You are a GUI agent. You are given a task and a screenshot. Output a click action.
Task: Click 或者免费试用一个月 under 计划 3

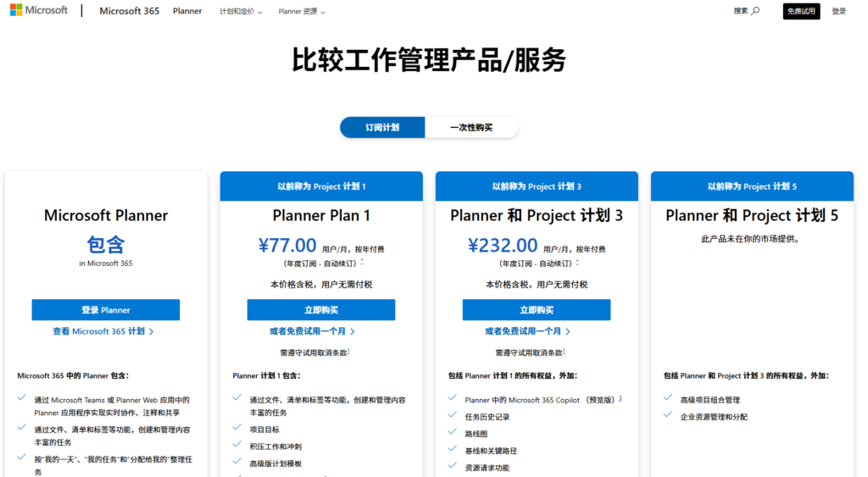(x=527, y=331)
